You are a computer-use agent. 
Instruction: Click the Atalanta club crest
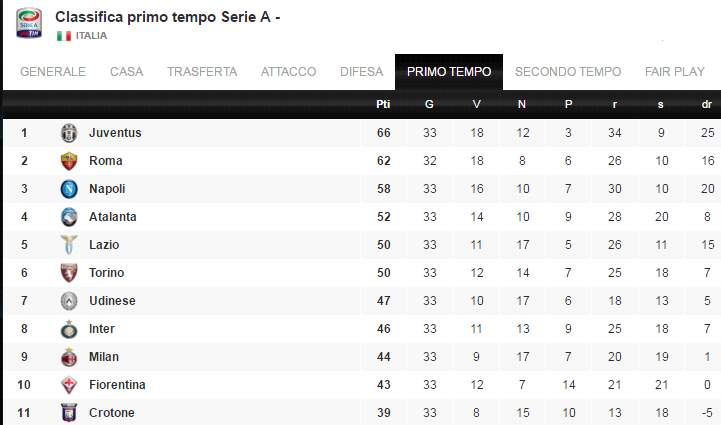(69, 217)
